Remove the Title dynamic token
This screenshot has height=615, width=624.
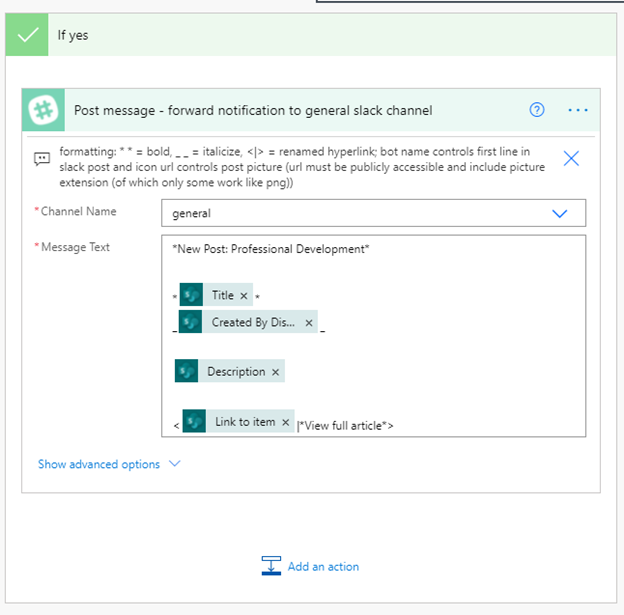click(x=243, y=296)
